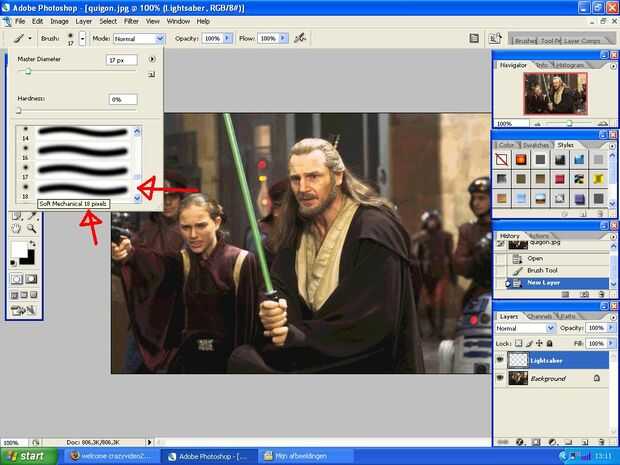Apply the red Styles swatch
Viewport: 620px width, 465px height.
[x=560, y=179]
